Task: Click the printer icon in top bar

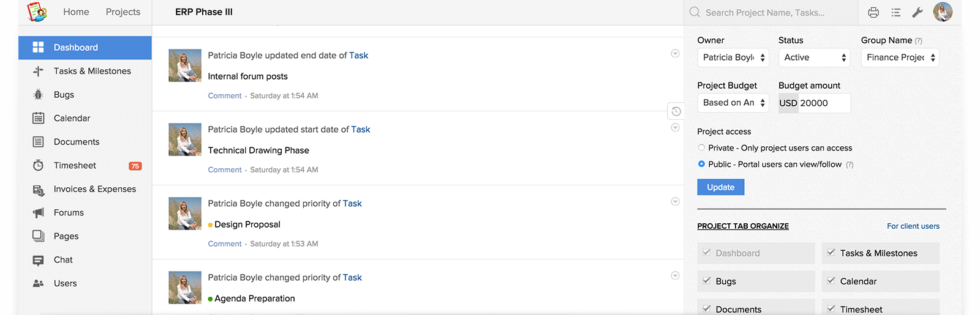Action: [x=873, y=12]
